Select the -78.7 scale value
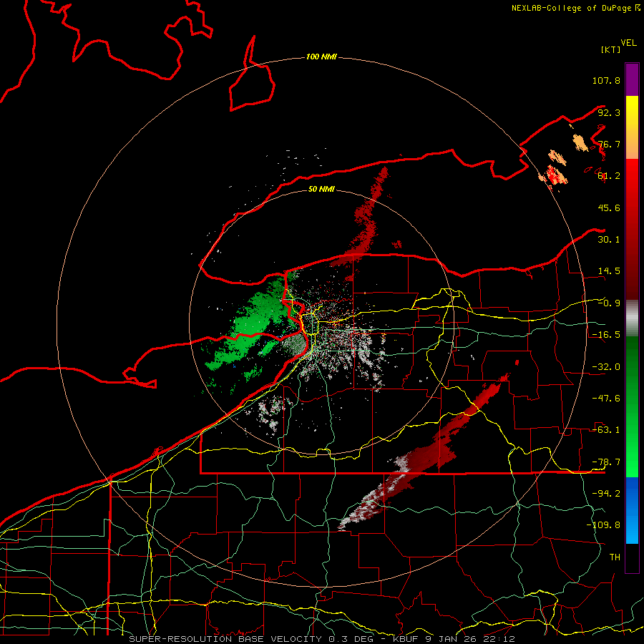Viewport: 644px width, 644px height. [606, 462]
